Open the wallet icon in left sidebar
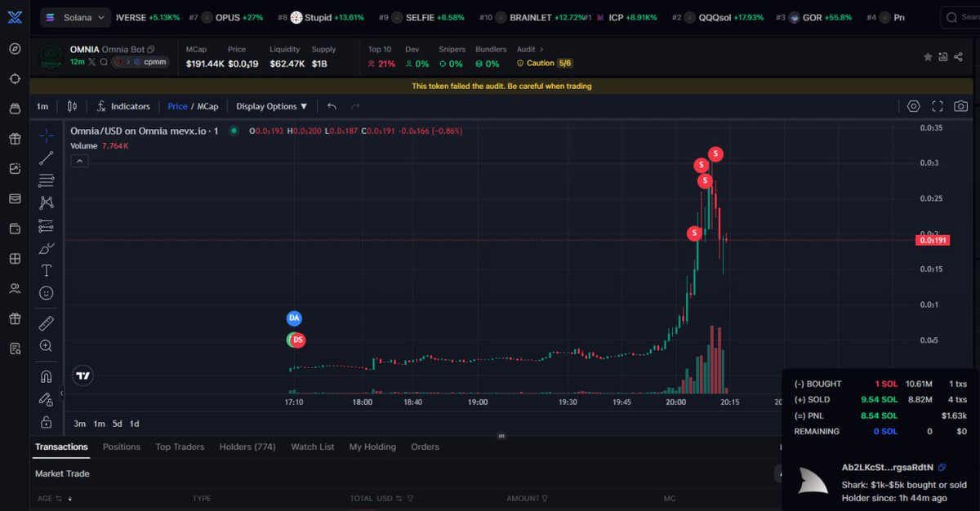Image resolution: width=980 pixels, height=511 pixels. [15, 229]
